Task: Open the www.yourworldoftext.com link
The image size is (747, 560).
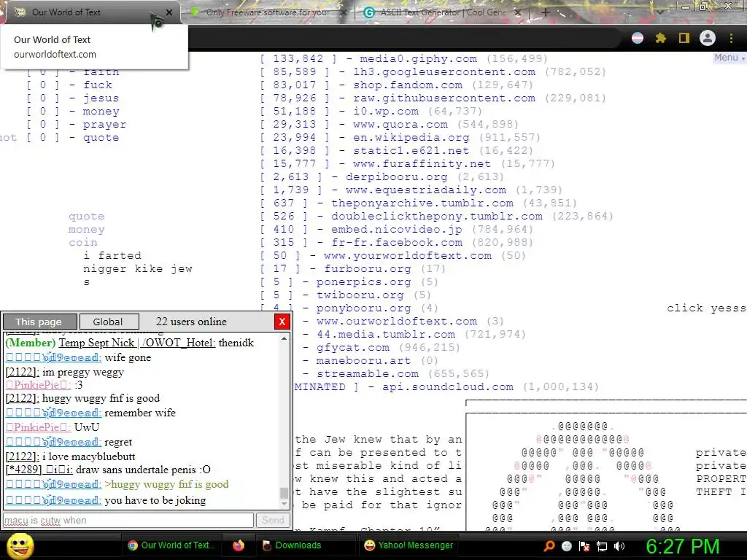Action: pos(407,255)
